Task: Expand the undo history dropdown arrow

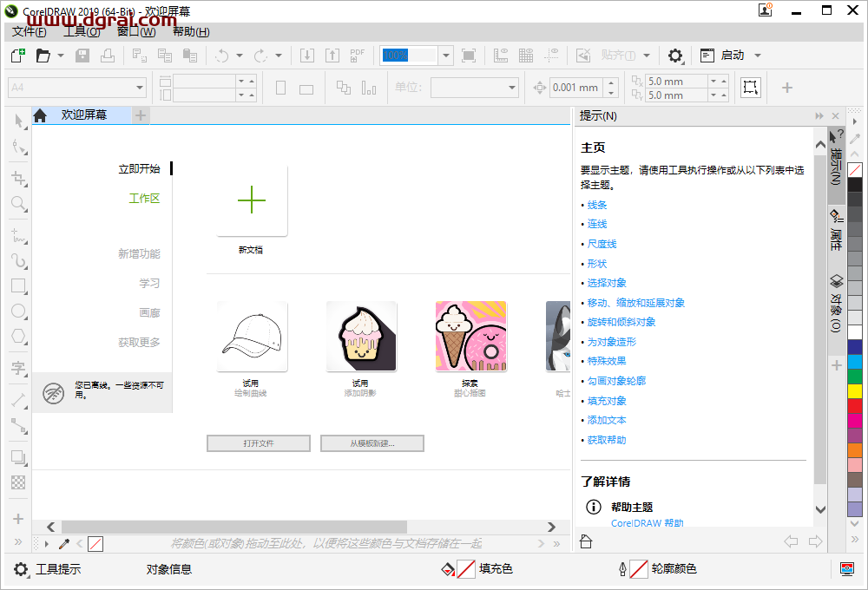Action: coord(240,56)
